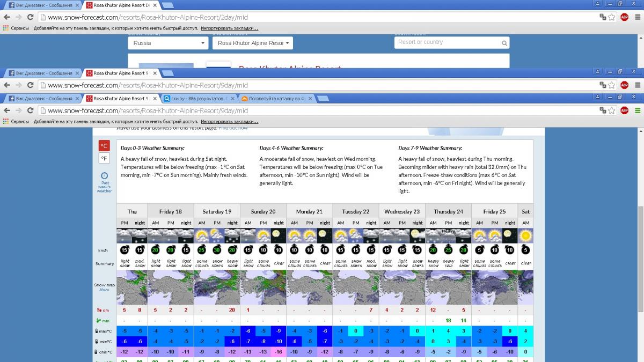Star the page in the middle browser window
The image size is (644, 362).
pyautogui.click(x=611, y=85)
